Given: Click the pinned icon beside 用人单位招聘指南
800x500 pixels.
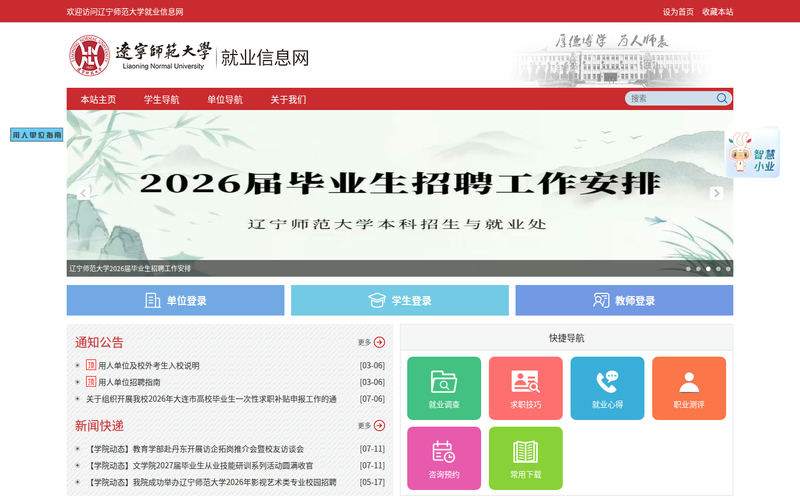Looking at the screenshot, I should [91, 382].
